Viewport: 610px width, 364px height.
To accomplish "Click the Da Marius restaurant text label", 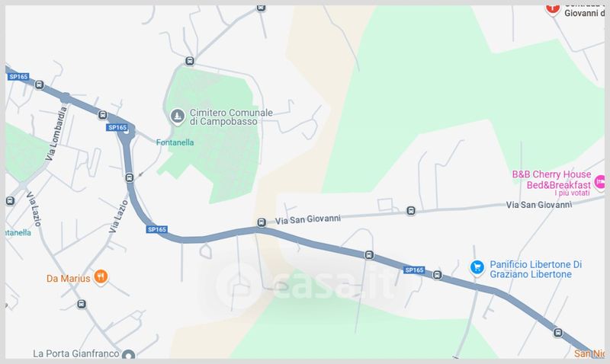I will (68, 279).
